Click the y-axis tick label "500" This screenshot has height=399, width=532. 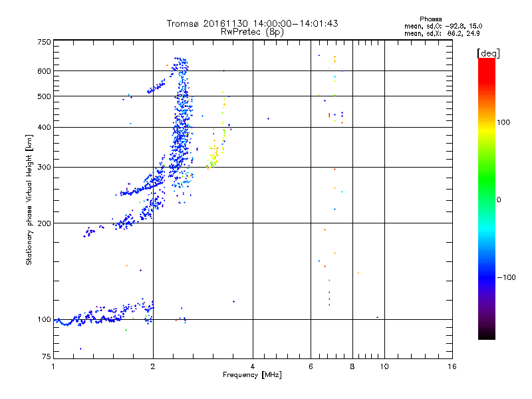44,96
